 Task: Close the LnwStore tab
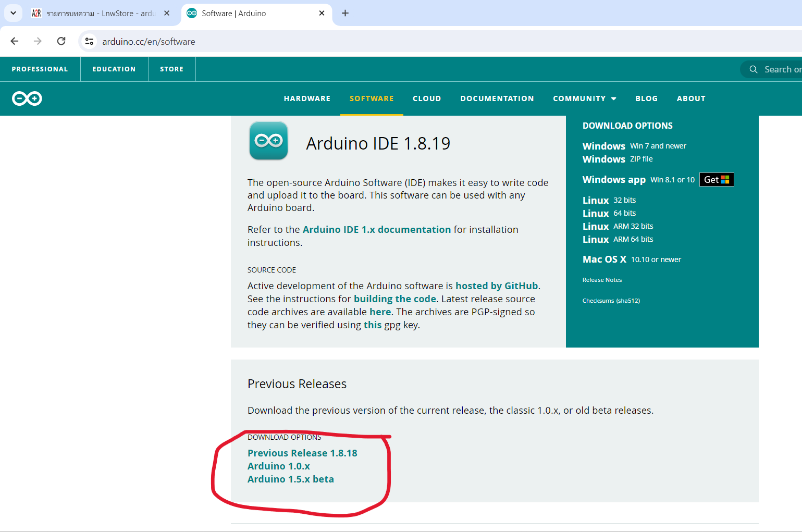tap(167, 13)
